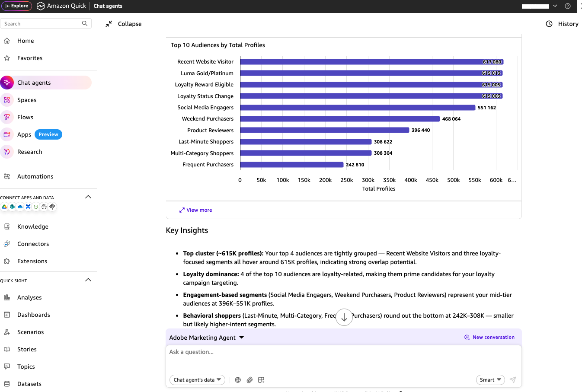582x392 pixels.
Task: Open the Chat agent's data dropdown
Action: pyautogui.click(x=197, y=380)
